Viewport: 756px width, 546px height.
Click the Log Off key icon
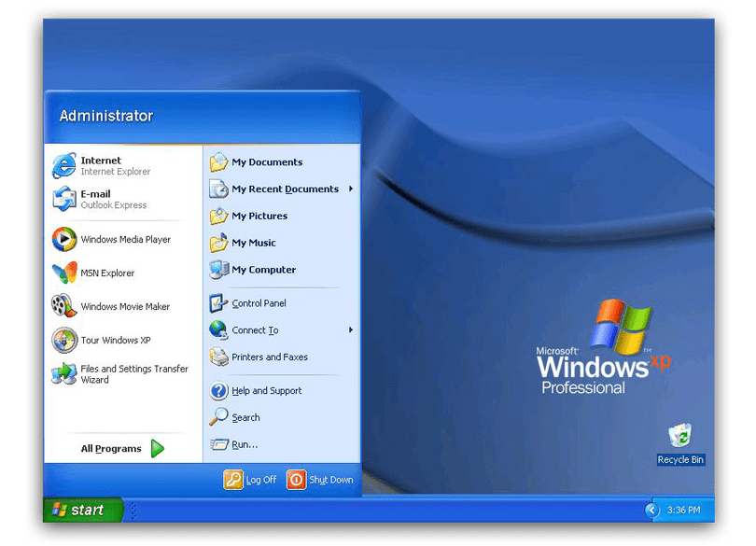233,480
